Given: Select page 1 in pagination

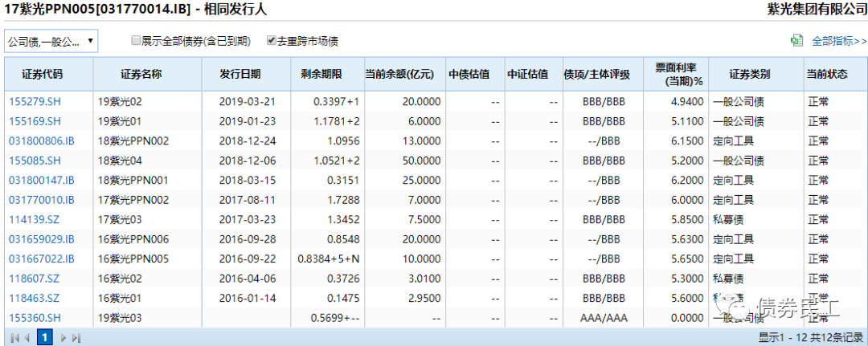Looking at the screenshot, I should tap(45, 336).
